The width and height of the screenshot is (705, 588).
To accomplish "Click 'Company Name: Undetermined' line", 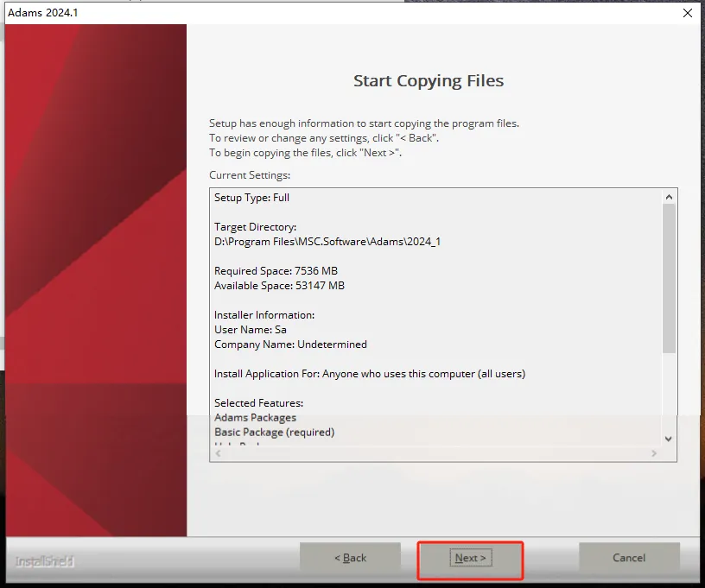I will click(x=290, y=345).
